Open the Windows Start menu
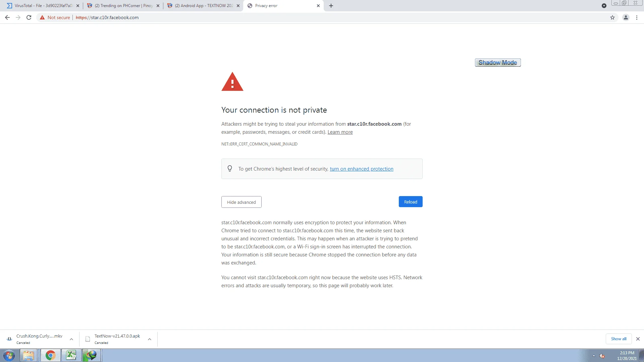The height and width of the screenshot is (362, 644). (x=9, y=355)
